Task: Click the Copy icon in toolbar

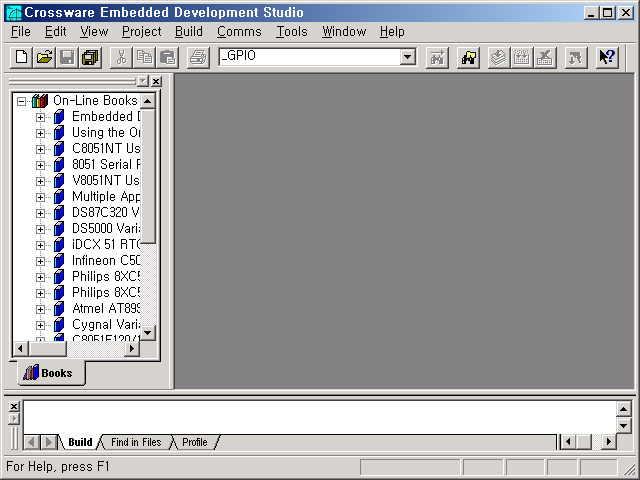Action: pos(144,57)
